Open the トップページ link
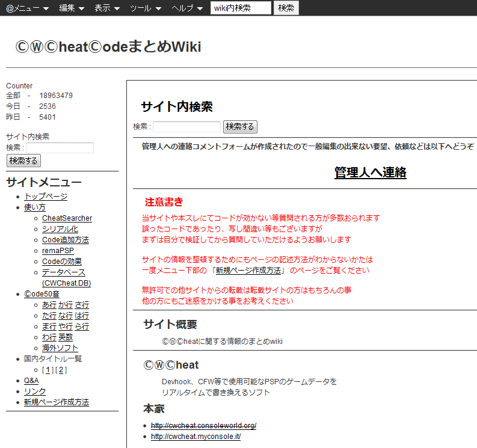477x448 pixels. [46, 197]
